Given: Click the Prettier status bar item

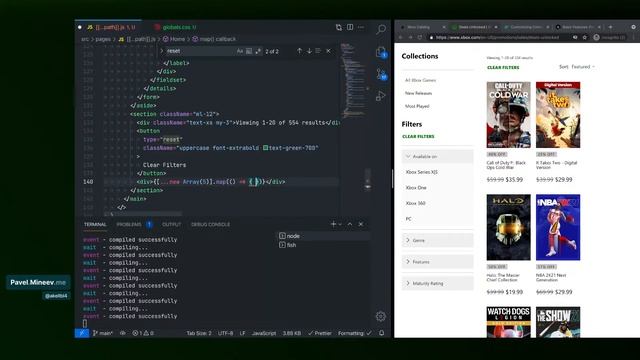Looking at the screenshot, I should (320, 333).
